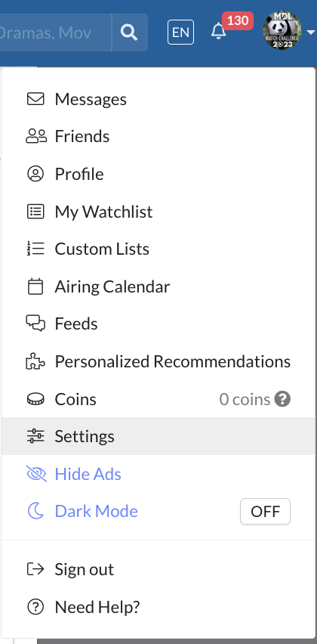Image resolution: width=317 pixels, height=644 pixels.
Task: Toggle the Dark Mode OFF switch
Action: pos(266,511)
